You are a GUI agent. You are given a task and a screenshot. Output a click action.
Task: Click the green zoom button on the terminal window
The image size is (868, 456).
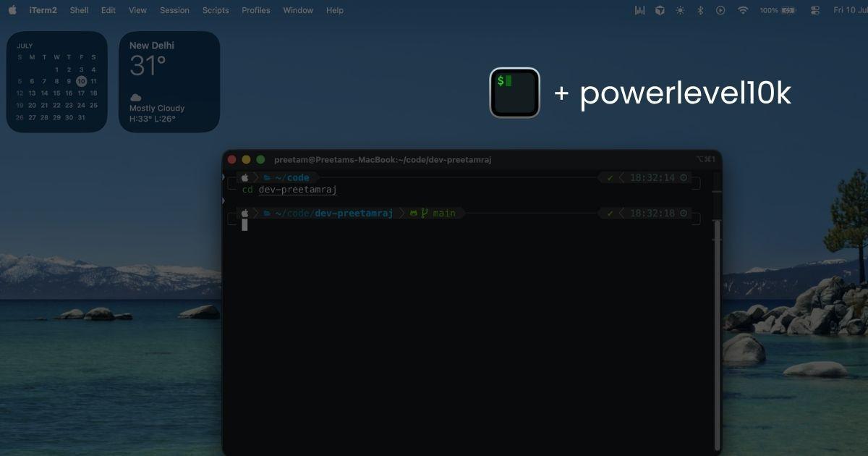(260, 159)
